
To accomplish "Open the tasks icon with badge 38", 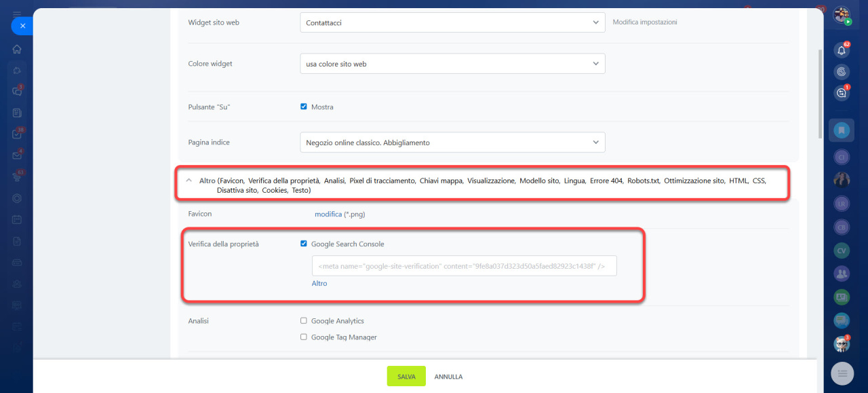I will click(x=17, y=134).
